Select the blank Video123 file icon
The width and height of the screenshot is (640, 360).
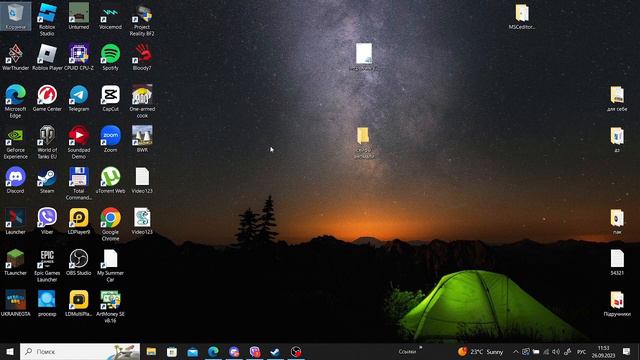(142, 180)
